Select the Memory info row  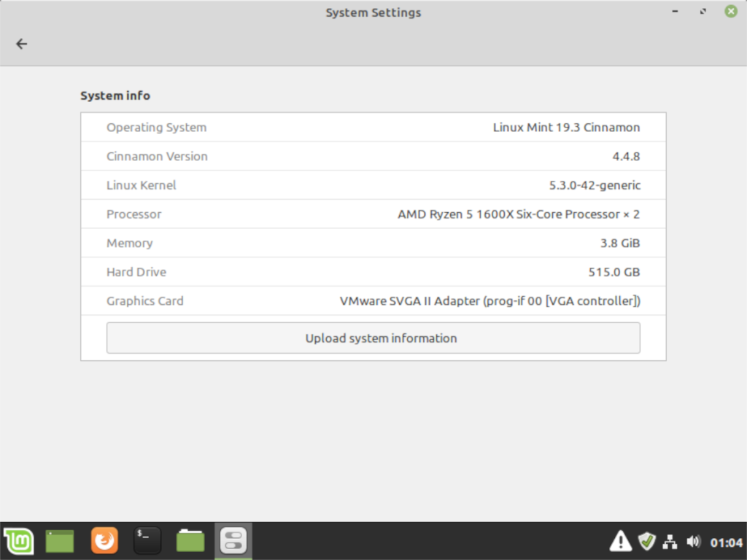coord(373,243)
